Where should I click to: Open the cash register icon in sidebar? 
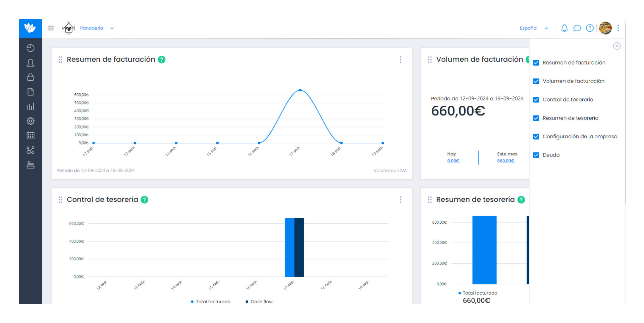point(31,165)
